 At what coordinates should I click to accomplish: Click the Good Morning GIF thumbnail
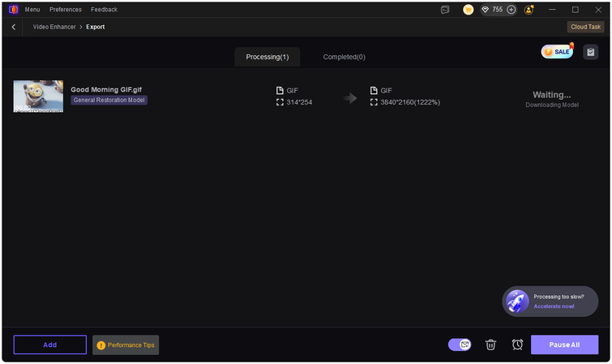coord(38,96)
